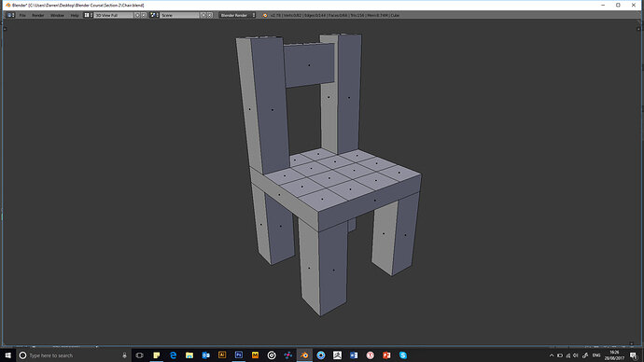Screen dimensions: 644x362
Task: Open PowerPoint from the taskbar
Action: pos(386,355)
